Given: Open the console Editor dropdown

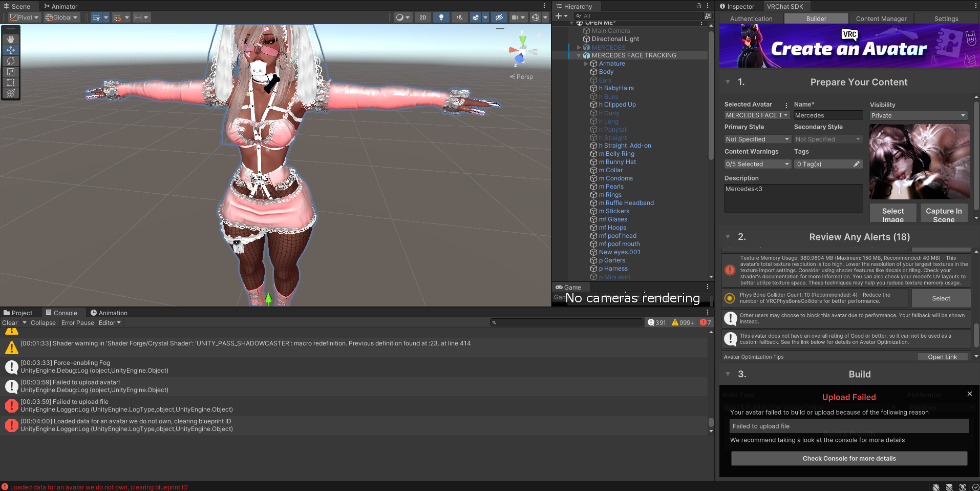Looking at the screenshot, I should point(110,323).
